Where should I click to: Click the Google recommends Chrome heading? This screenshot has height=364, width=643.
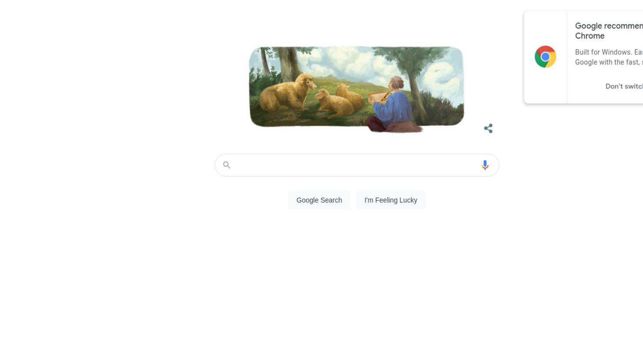pos(609,31)
